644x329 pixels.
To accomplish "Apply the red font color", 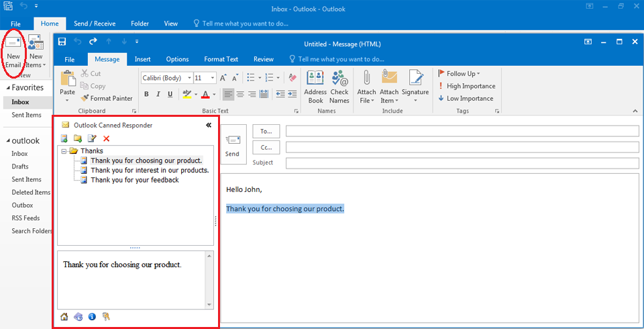I will 206,94.
